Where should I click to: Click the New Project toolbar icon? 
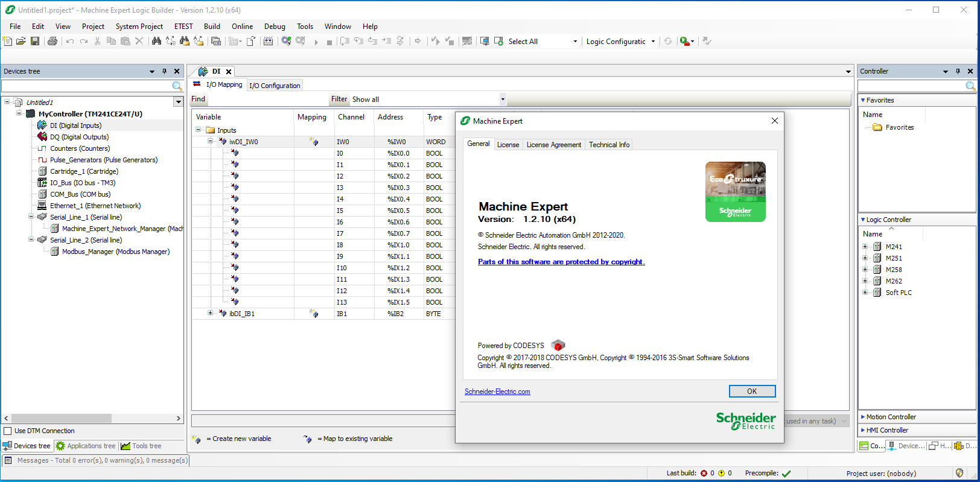(7, 41)
